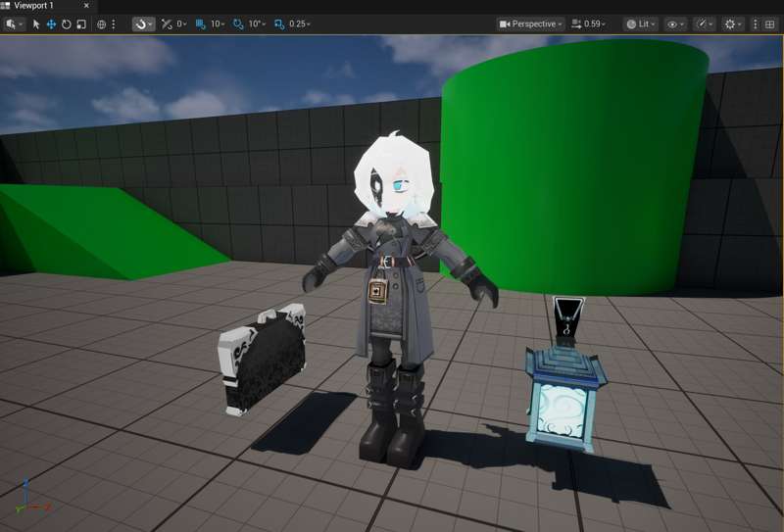Viewport: 784px width, 532px height.
Task: Click the XYZ axis orientation gizmo
Action: point(31,499)
